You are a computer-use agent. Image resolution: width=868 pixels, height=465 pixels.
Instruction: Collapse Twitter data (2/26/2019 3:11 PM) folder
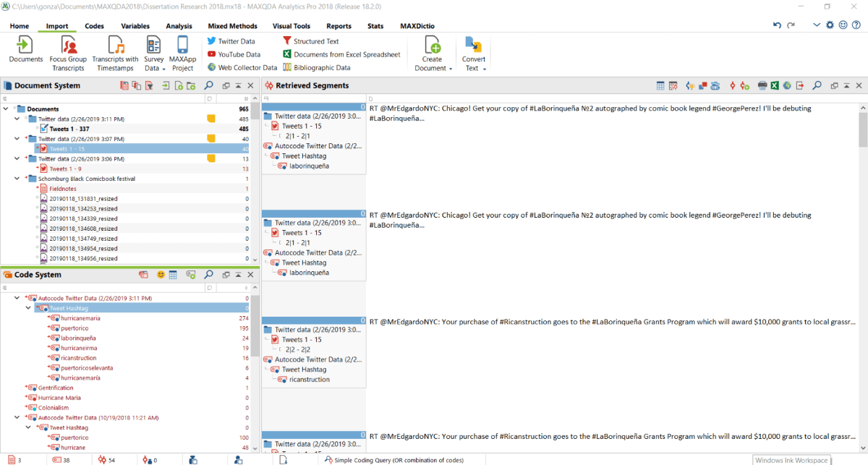[17, 119]
